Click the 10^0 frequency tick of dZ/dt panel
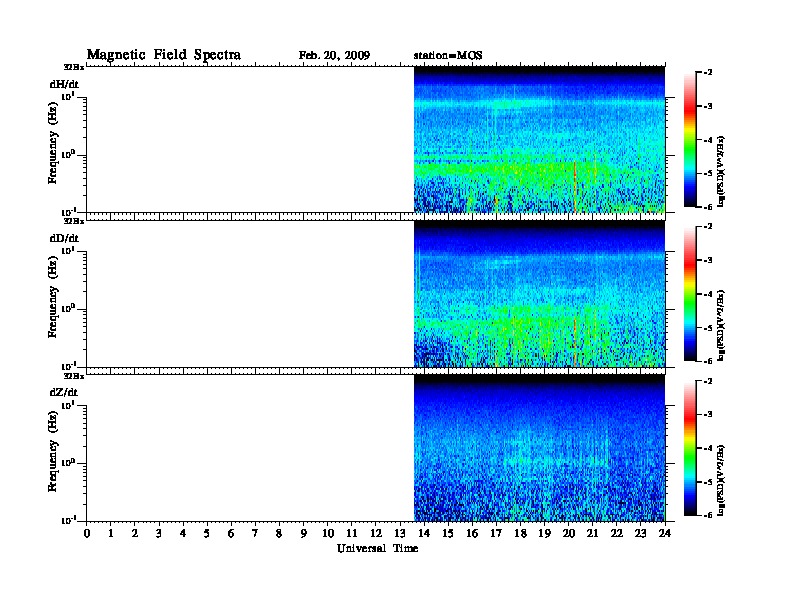The width and height of the screenshot is (792, 612). [x=68, y=463]
